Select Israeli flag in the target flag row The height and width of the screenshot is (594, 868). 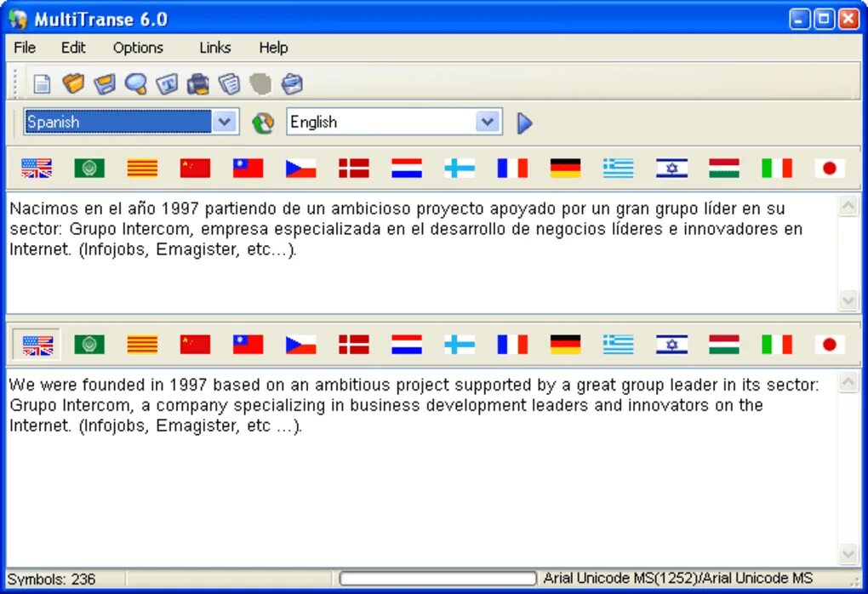pos(671,345)
